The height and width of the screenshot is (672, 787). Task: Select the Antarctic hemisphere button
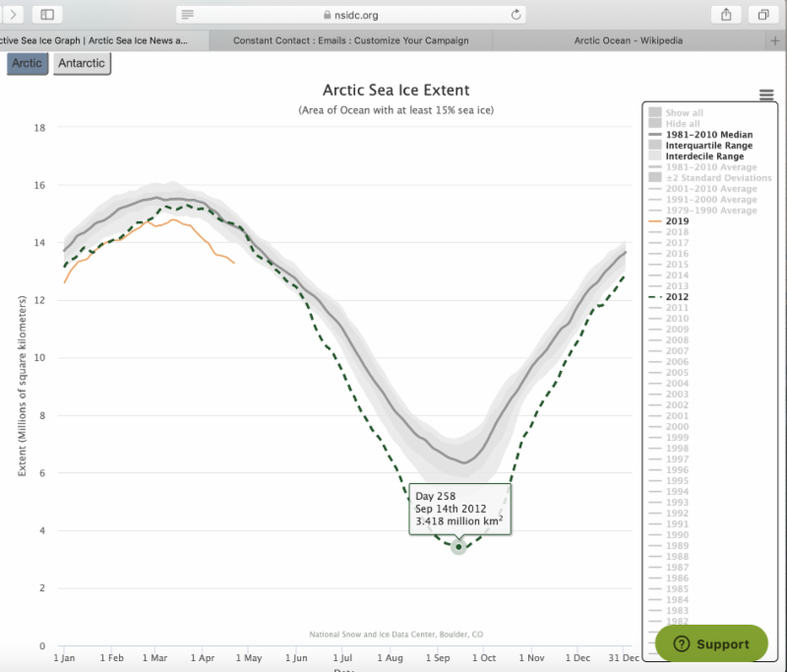coord(82,63)
